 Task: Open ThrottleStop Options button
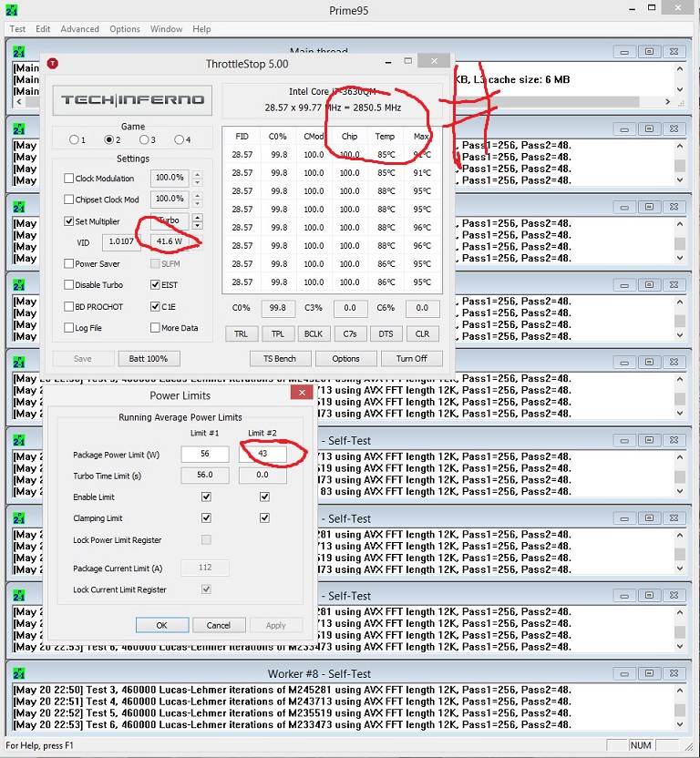tap(345, 359)
